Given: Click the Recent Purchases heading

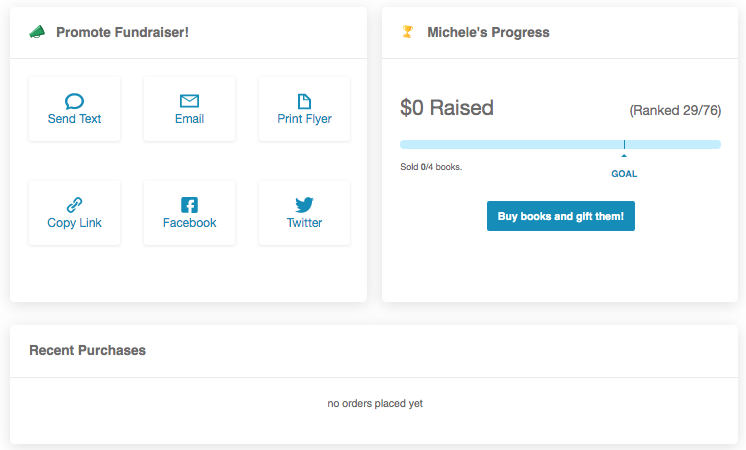Looking at the screenshot, I should pos(88,350).
